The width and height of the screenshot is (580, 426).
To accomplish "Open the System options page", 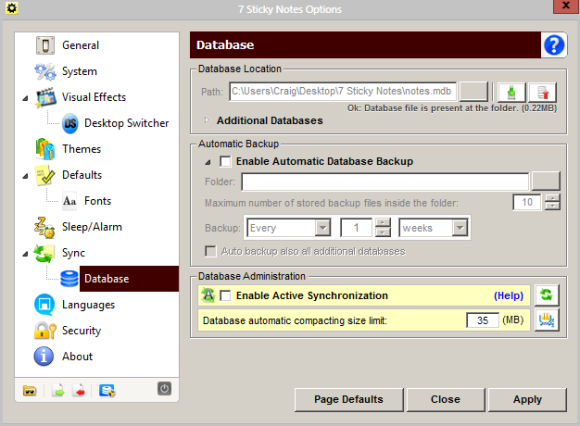I will [80, 71].
